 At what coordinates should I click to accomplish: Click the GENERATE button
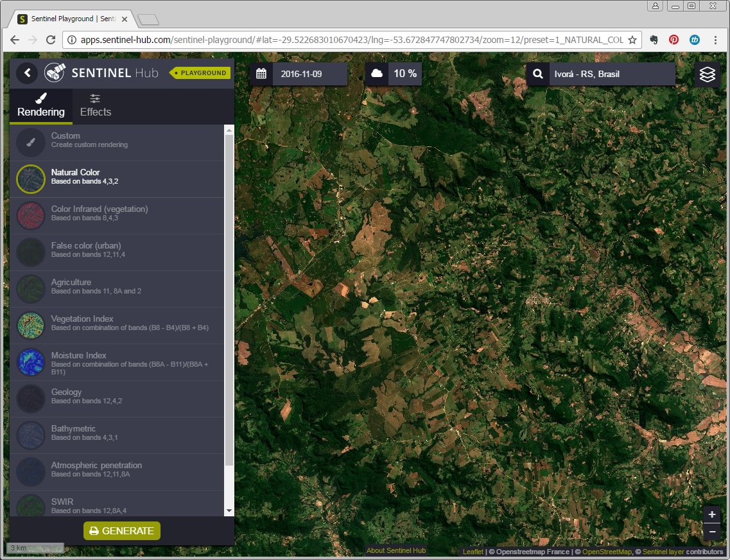coord(121,530)
